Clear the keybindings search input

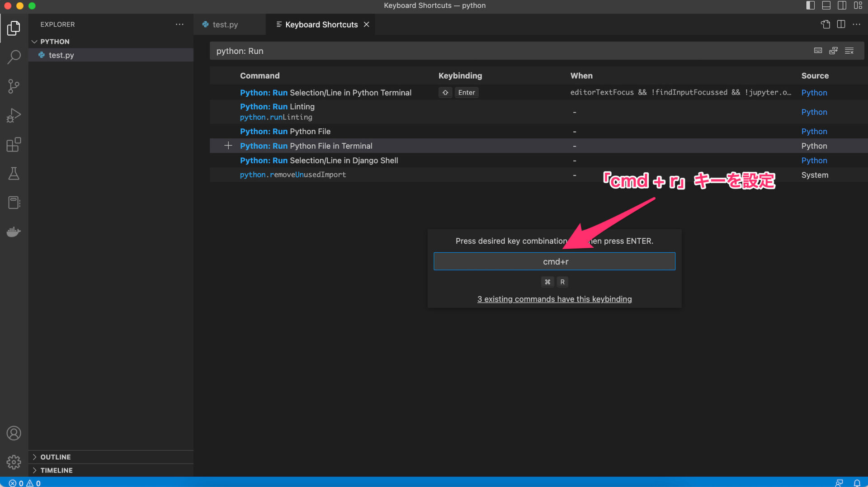(x=849, y=51)
